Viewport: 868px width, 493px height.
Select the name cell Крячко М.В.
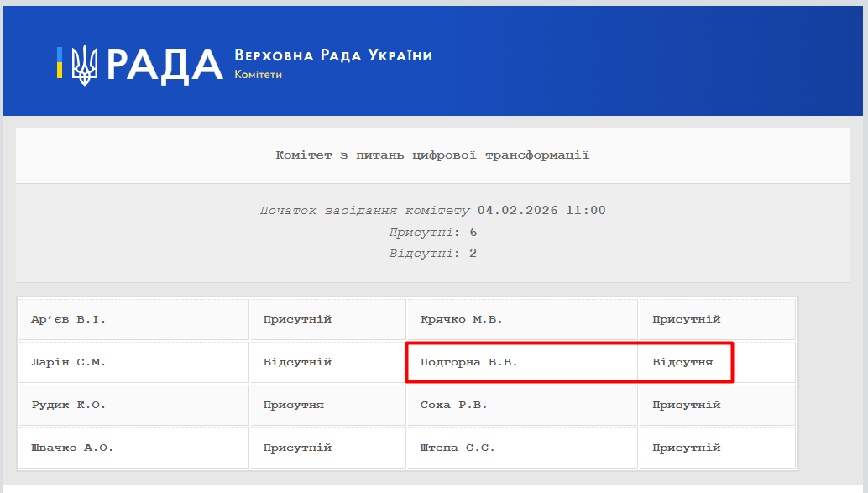[523, 319]
